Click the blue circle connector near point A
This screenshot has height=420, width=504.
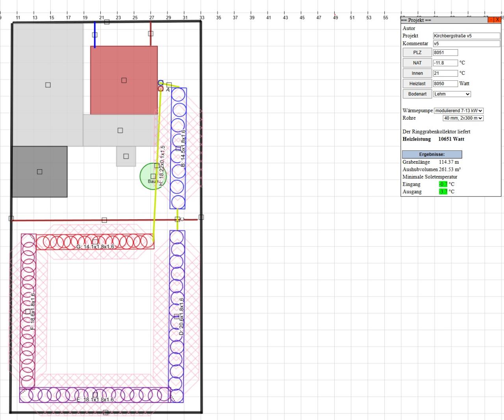pyautogui.click(x=161, y=83)
